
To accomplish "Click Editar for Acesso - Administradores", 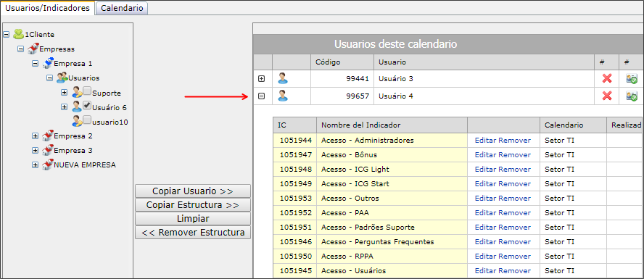I will tap(485, 141).
